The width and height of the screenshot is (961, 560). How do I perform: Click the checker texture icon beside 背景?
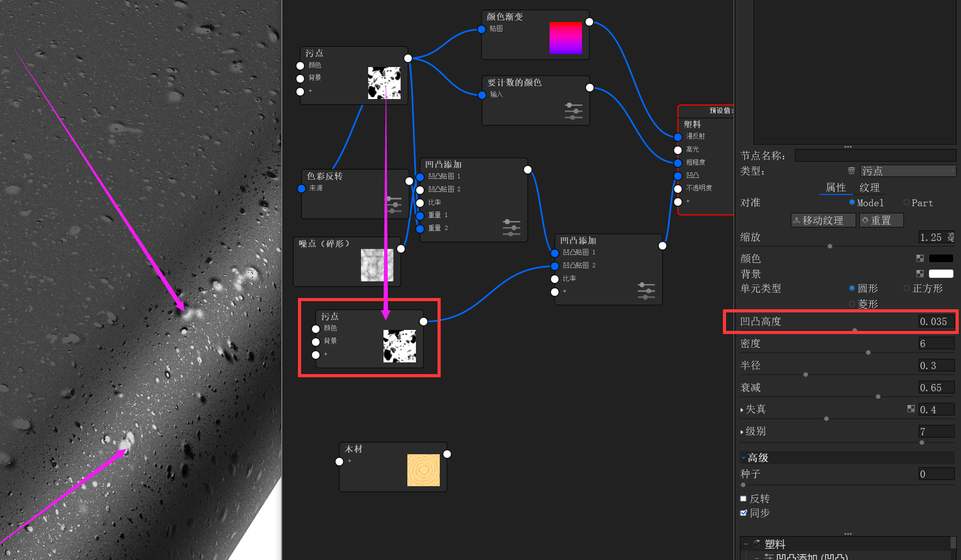click(920, 274)
